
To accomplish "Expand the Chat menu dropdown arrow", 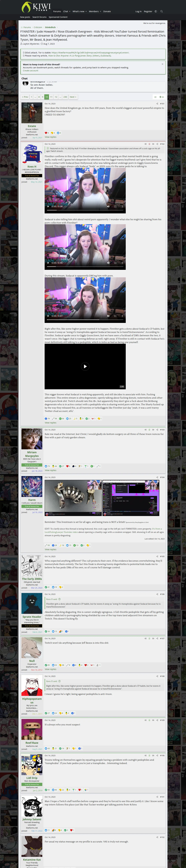I will tap(70, 11).
